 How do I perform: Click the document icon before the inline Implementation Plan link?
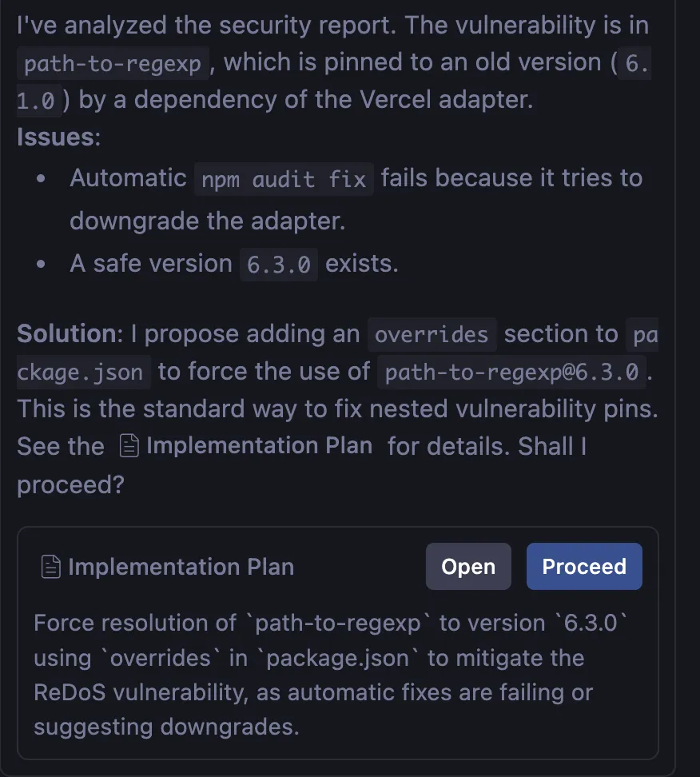(129, 446)
